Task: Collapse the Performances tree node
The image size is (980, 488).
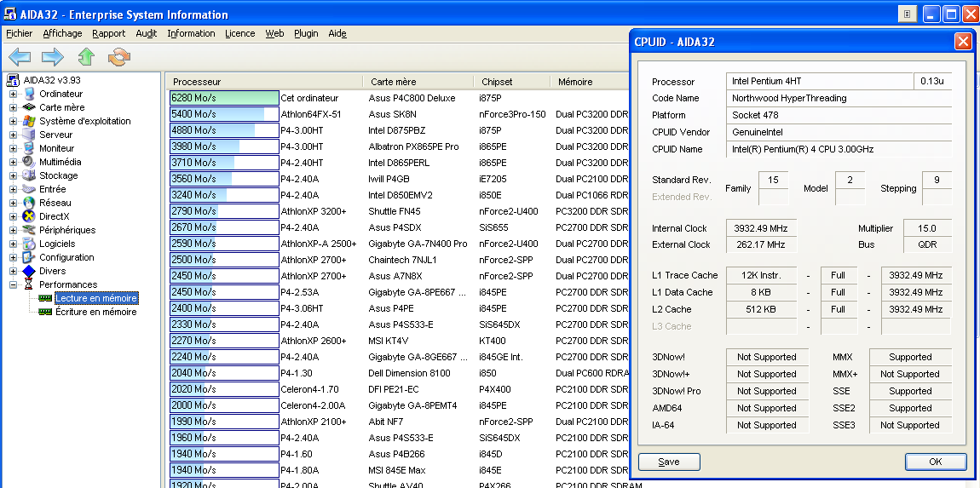Action: (x=13, y=285)
